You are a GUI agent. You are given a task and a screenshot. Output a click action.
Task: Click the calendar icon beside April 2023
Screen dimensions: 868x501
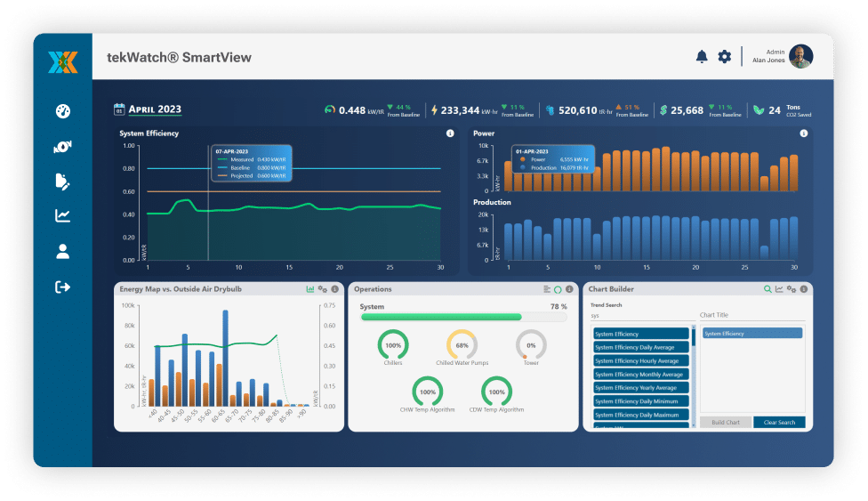(119, 109)
